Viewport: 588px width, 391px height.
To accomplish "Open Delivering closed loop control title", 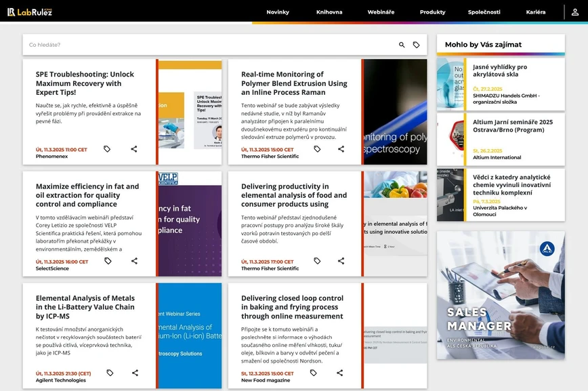I will click(x=292, y=307).
